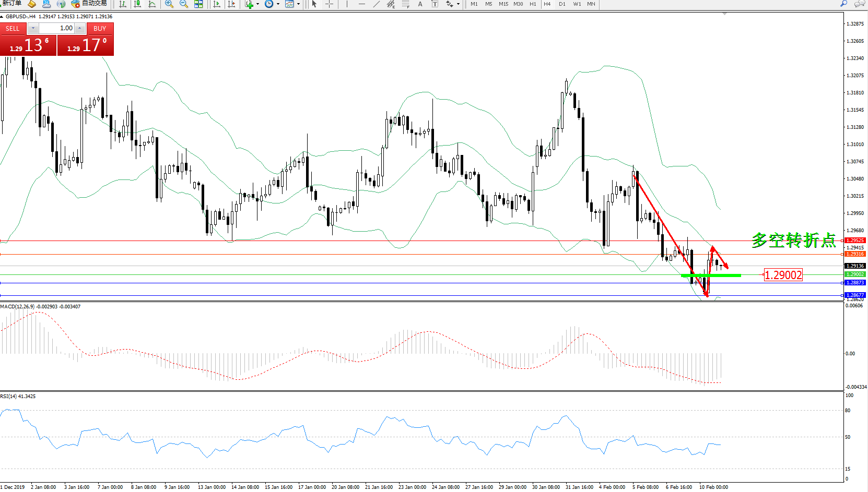Pick the trendline drawing tool
This screenshot has height=492, width=868.
tap(376, 4)
